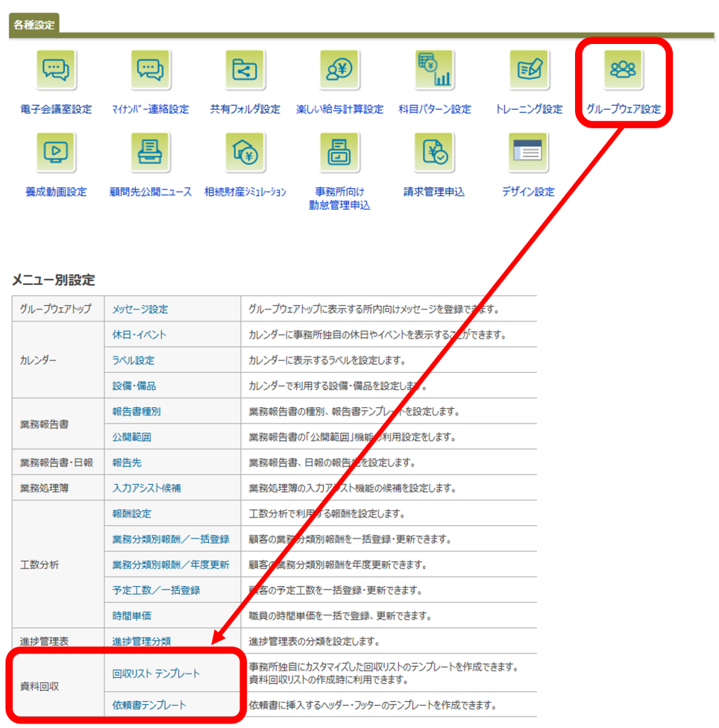This screenshot has height=728, width=719.
Task: Open the 請求管理申込 icon
Action: 435,152
